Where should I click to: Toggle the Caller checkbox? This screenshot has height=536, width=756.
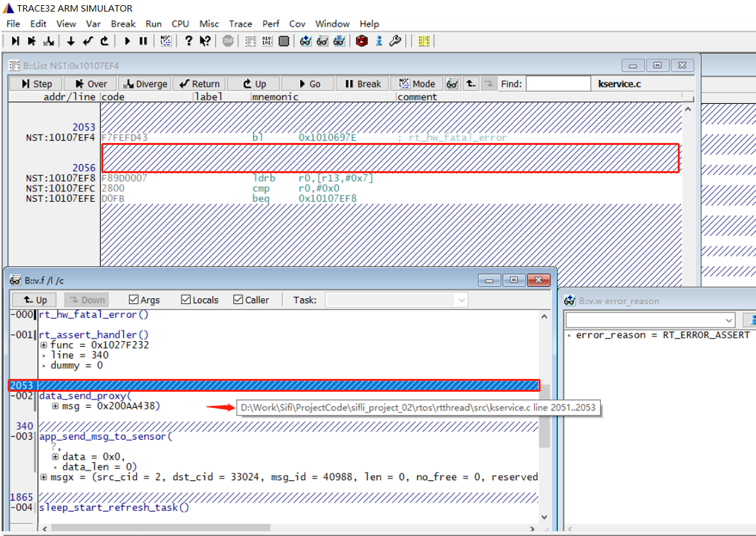tap(238, 300)
